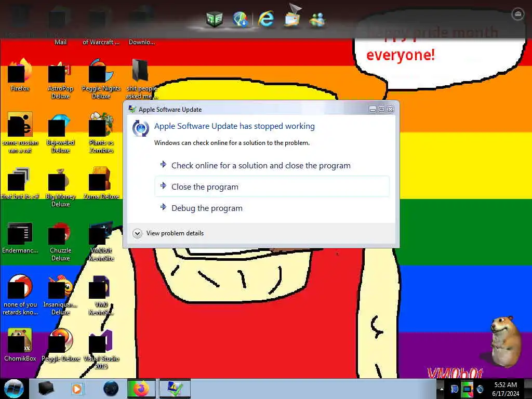
Task: Launch Peggle Nights Deluxe from desktop
Action: click(x=101, y=79)
